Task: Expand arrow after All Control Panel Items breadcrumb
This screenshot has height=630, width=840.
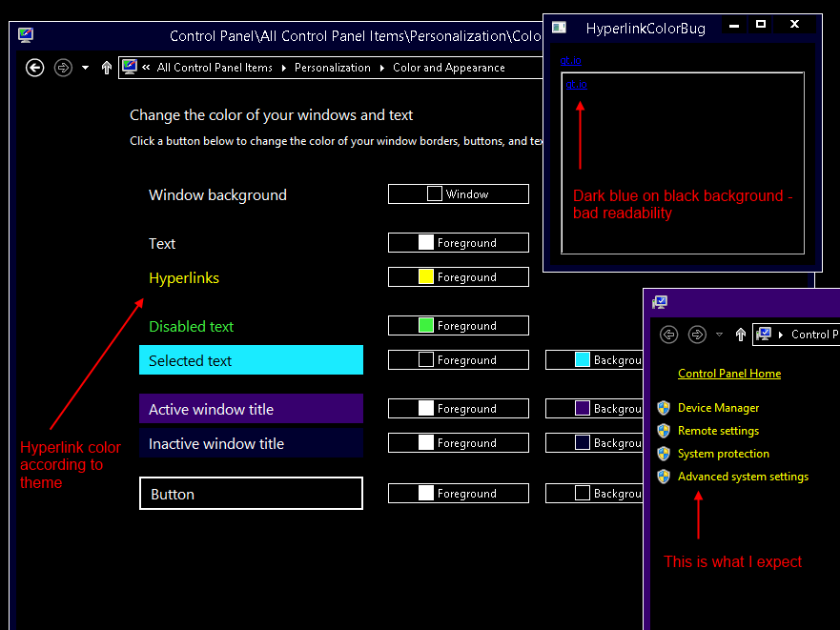Action: (x=284, y=68)
